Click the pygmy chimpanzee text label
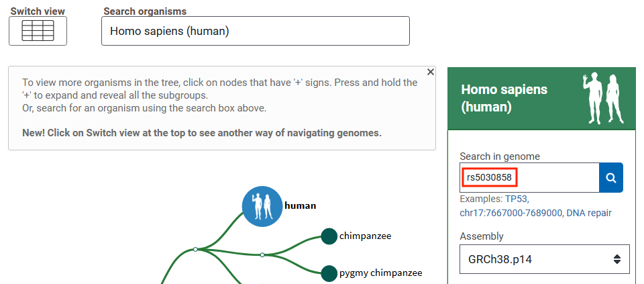 click(381, 273)
